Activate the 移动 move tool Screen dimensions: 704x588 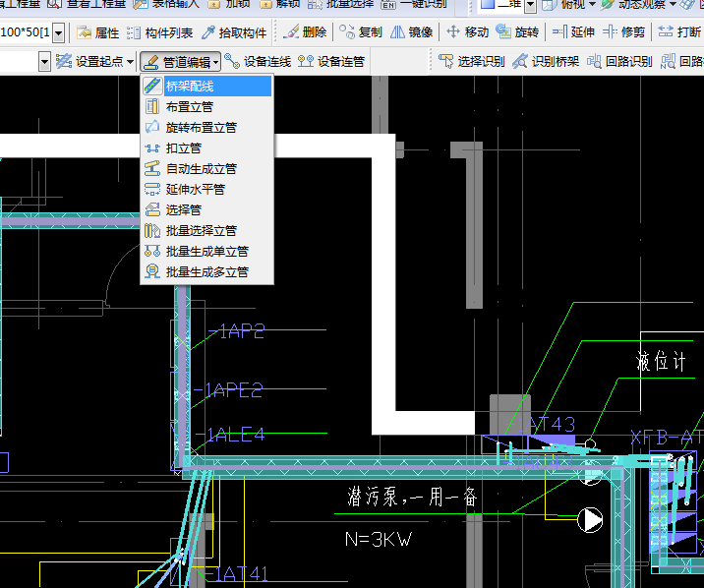[467, 31]
